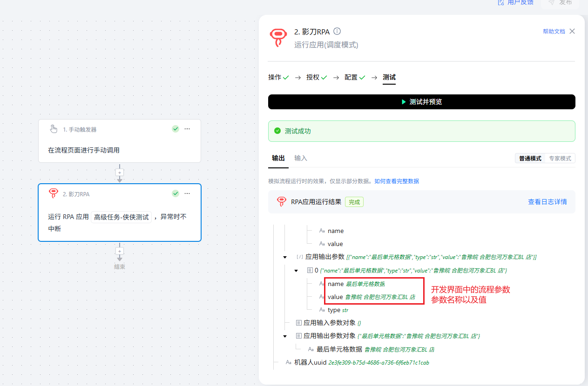Screen dimensions: 588x386
Task: Close the 影刀RPA configuration panel
Action: click(x=572, y=31)
